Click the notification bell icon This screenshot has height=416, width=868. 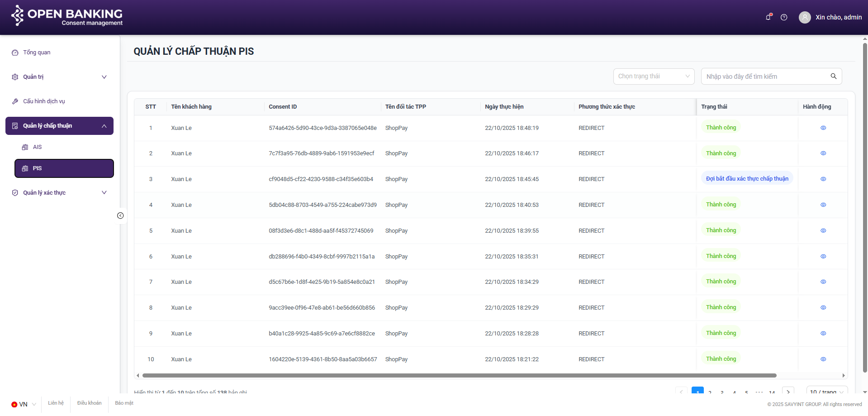pos(768,17)
